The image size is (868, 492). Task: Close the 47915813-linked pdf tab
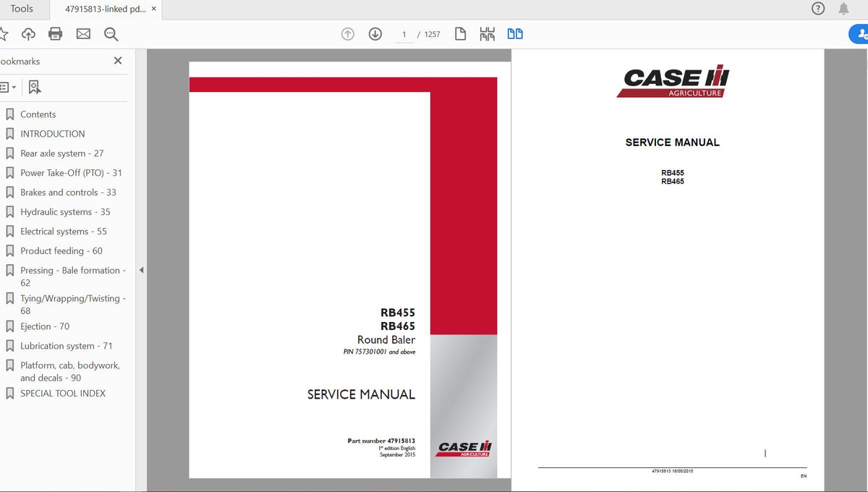154,9
